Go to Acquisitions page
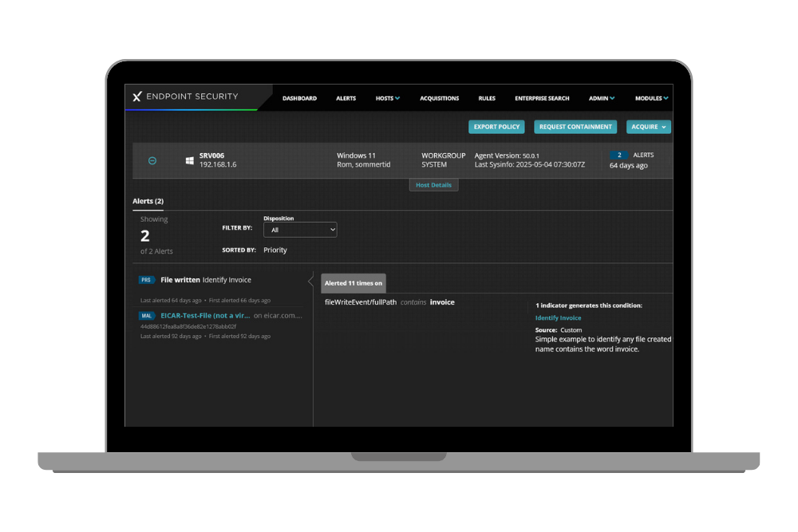798x532 pixels. tap(439, 98)
